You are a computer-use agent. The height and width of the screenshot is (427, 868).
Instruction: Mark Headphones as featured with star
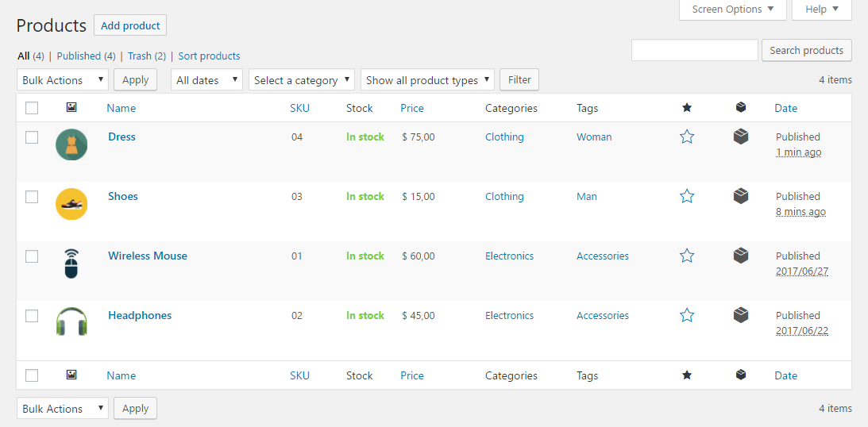tap(687, 315)
